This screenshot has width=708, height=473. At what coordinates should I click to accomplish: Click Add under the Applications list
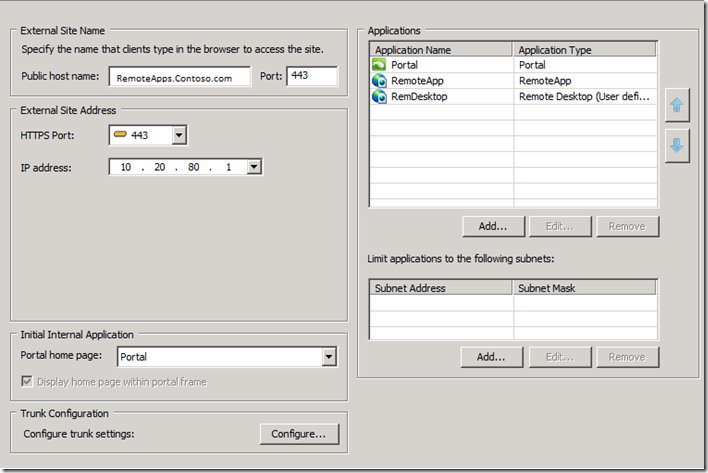click(494, 226)
